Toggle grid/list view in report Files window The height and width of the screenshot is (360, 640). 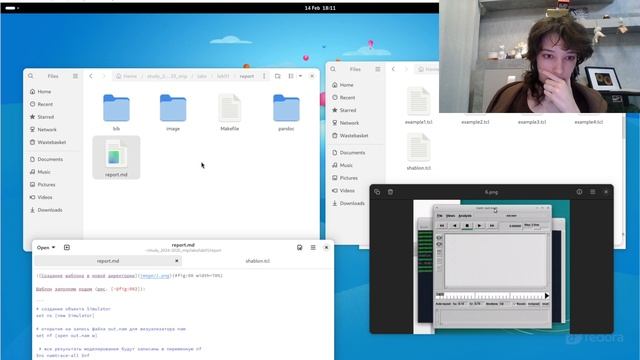point(291,76)
